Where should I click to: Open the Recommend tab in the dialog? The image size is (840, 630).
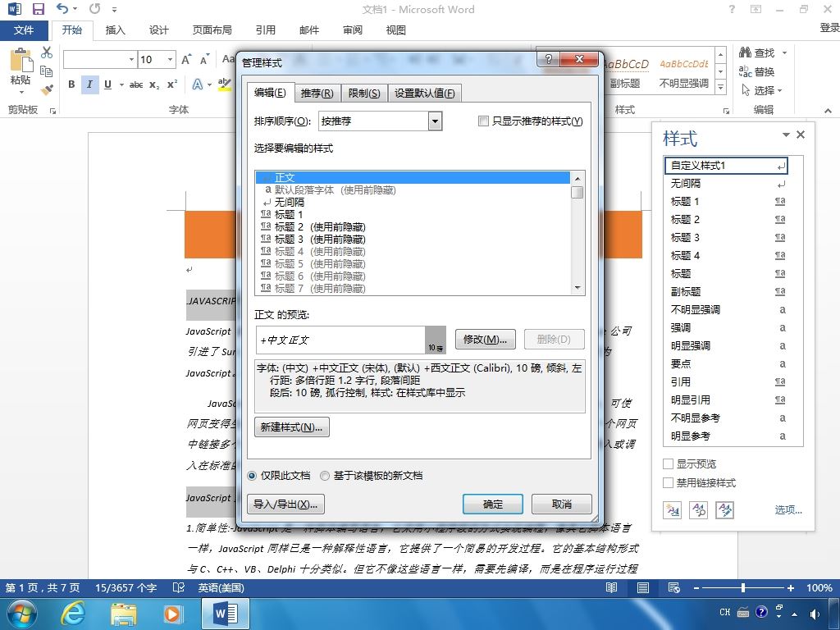317,94
